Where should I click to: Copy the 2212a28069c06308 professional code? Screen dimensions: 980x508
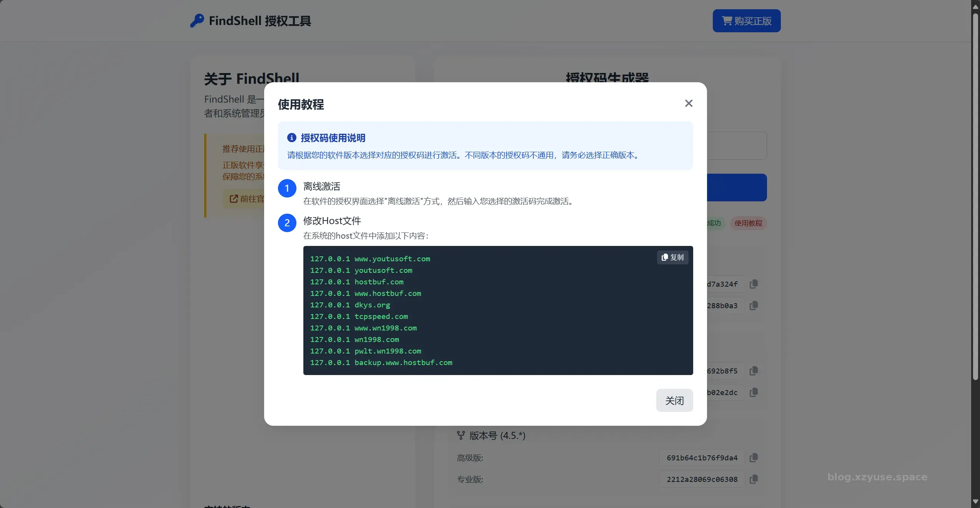tap(754, 479)
